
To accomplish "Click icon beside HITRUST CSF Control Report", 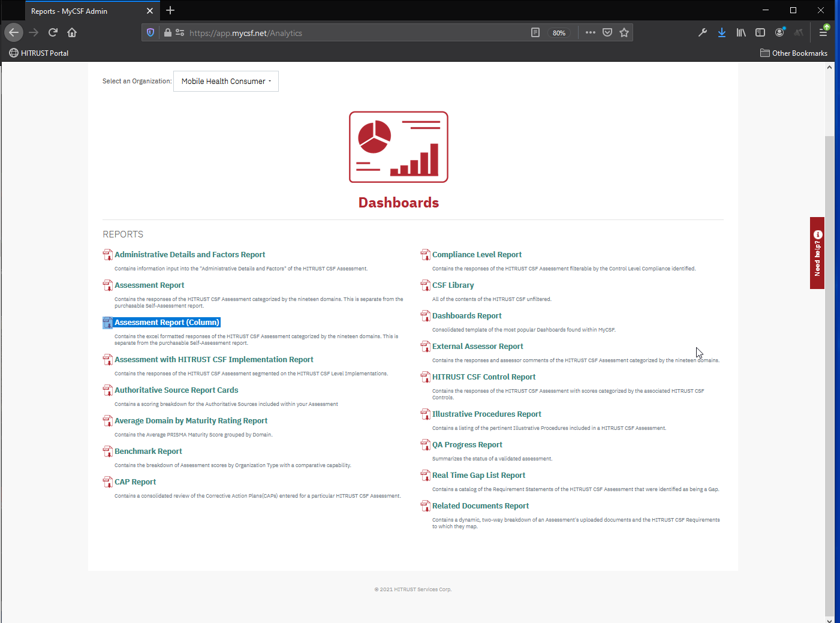I will [426, 377].
